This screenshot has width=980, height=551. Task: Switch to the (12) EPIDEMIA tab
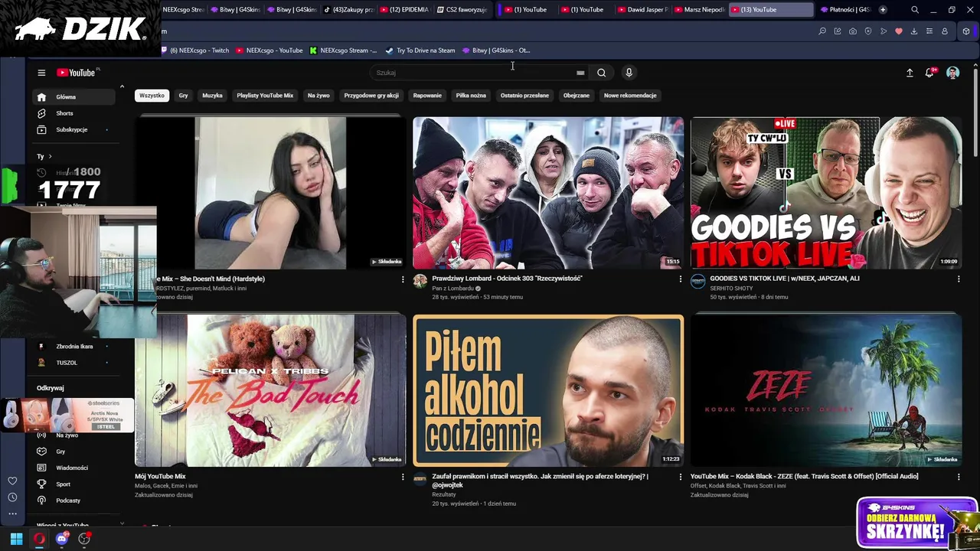point(403,10)
